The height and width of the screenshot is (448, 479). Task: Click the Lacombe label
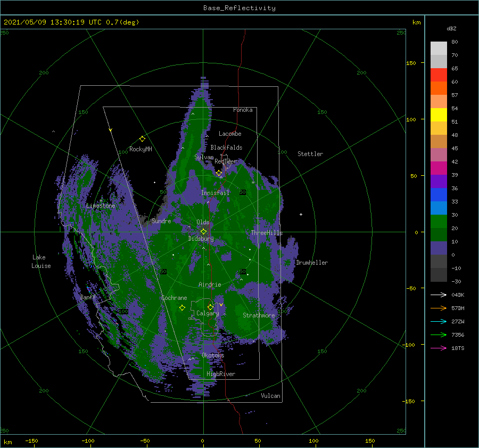click(x=230, y=134)
